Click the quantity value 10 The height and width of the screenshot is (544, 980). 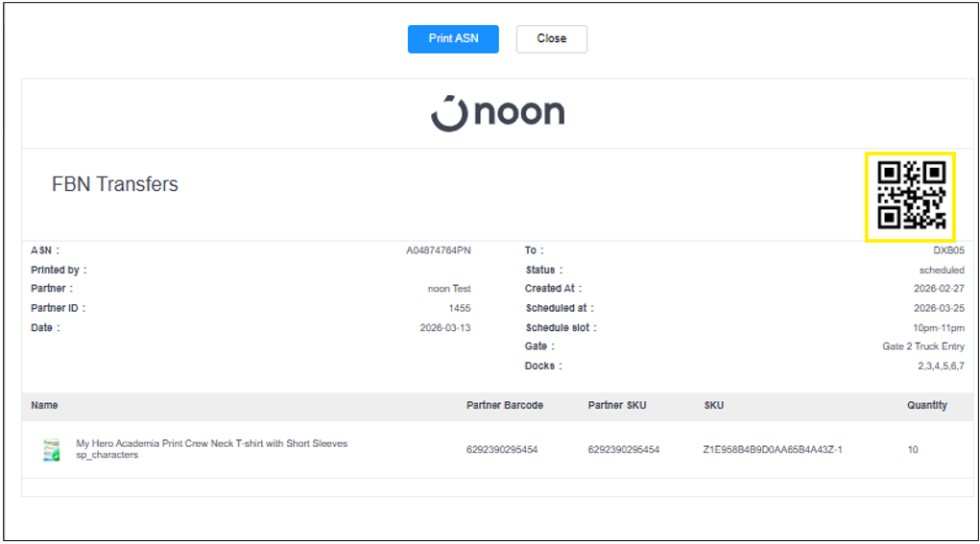913,449
